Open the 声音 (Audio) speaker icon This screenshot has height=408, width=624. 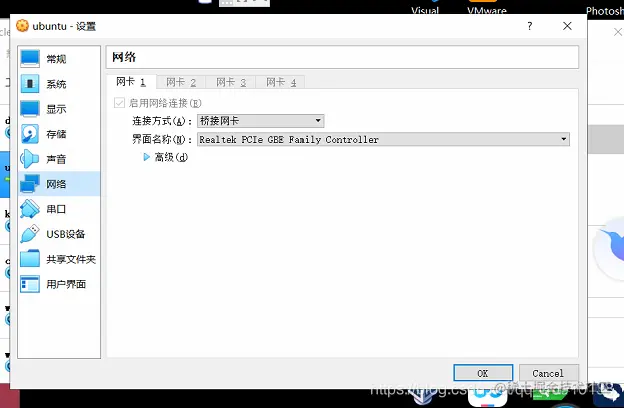tap(30, 159)
